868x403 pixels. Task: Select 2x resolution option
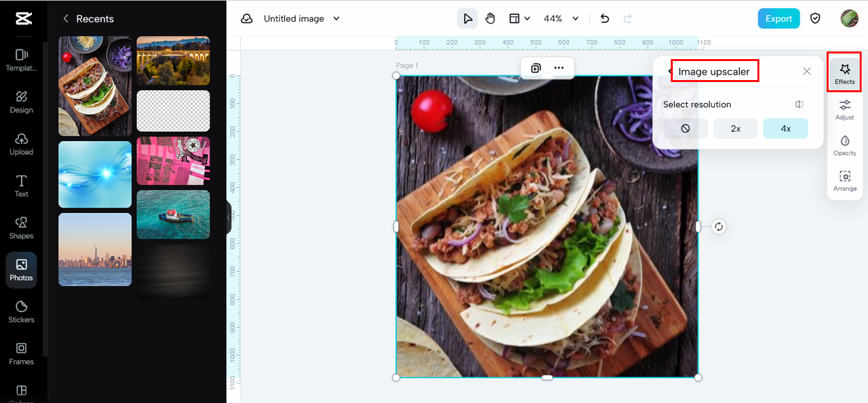click(x=736, y=128)
